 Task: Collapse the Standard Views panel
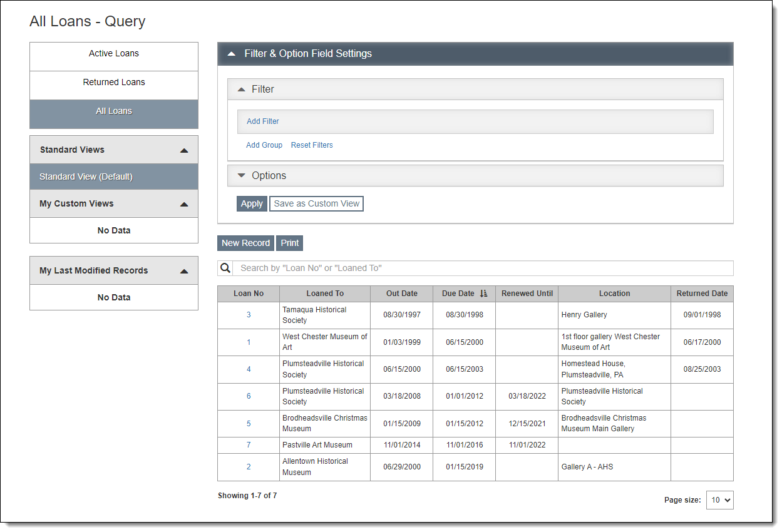(184, 150)
